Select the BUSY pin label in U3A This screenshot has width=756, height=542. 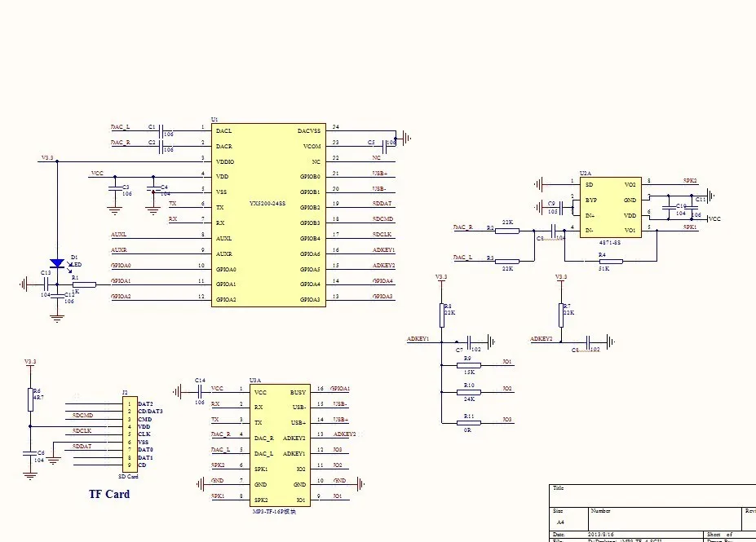tap(298, 393)
